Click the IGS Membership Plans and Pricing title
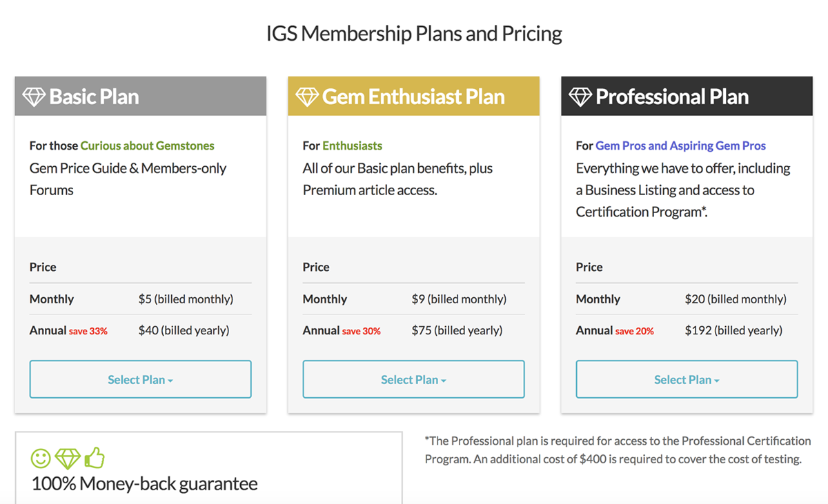This screenshot has width=828, height=504. tap(414, 33)
